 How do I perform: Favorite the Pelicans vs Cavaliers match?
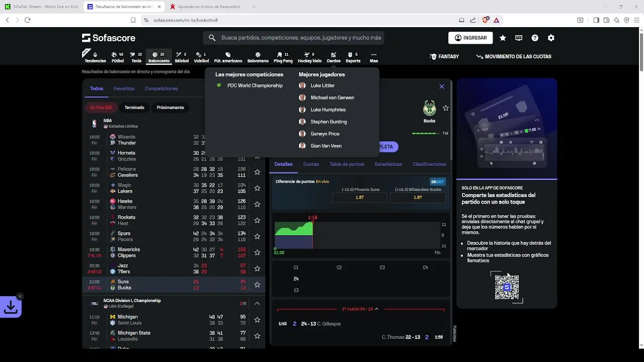tap(257, 172)
